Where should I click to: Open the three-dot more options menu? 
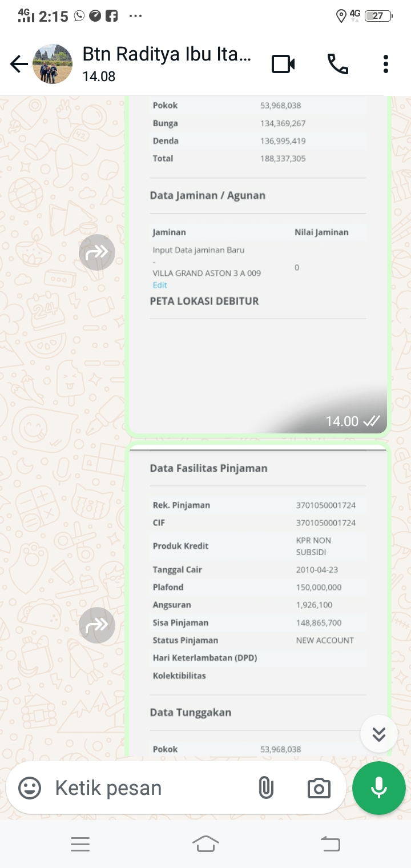386,65
